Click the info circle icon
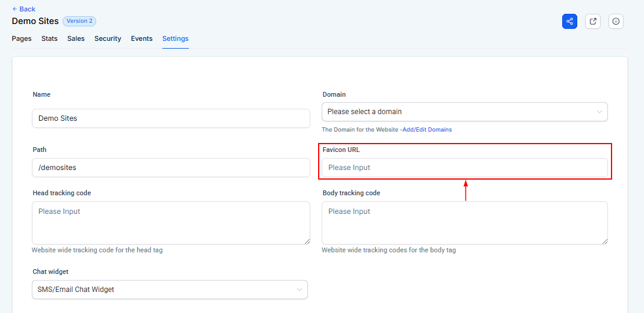This screenshot has height=313, width=644. click(x=616, y=21)
